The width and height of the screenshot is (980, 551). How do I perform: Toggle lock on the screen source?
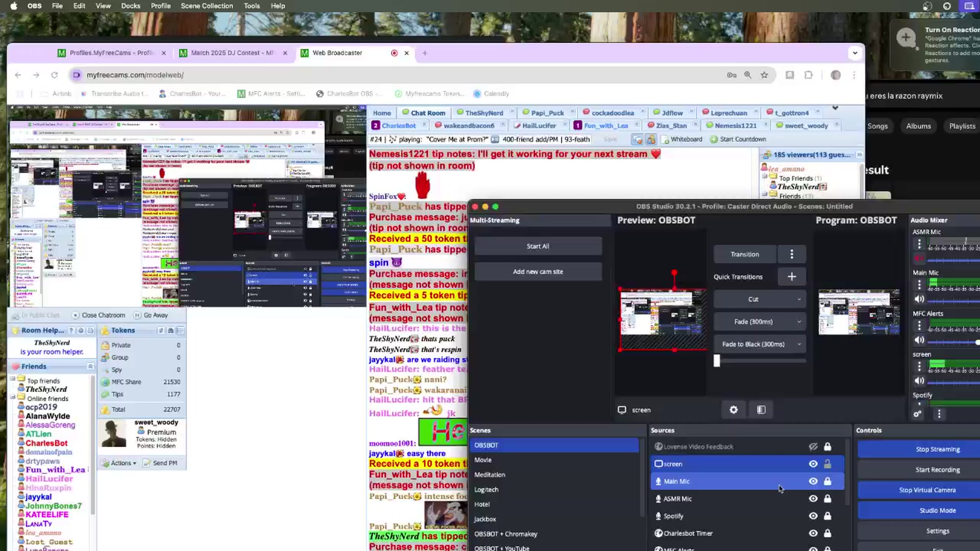click(x=827, y=464)
